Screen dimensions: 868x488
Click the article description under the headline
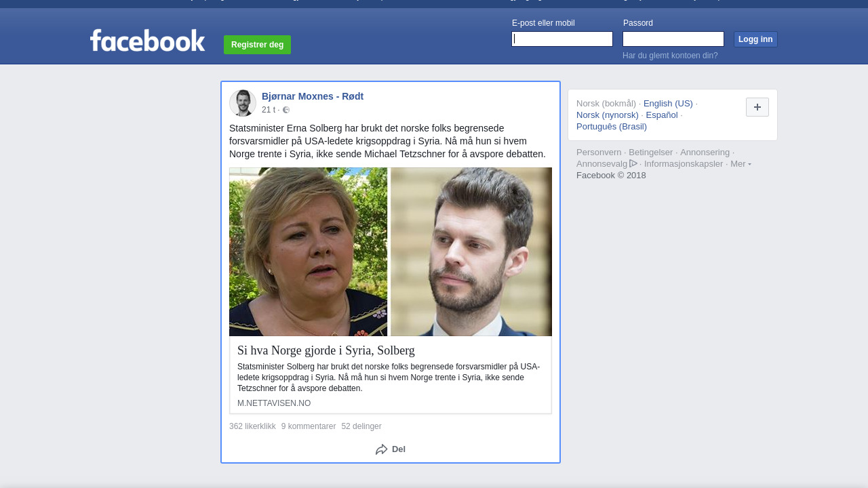389,378
